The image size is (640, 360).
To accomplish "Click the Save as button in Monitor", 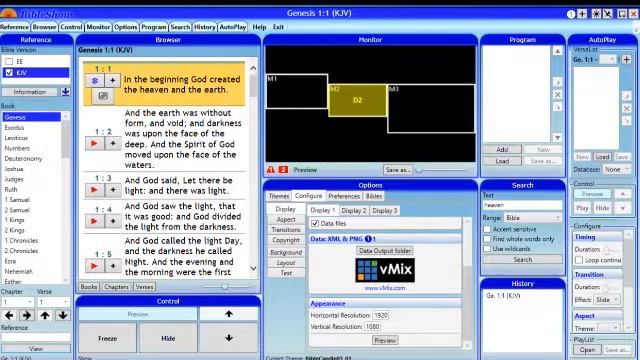I will point(398,169).
